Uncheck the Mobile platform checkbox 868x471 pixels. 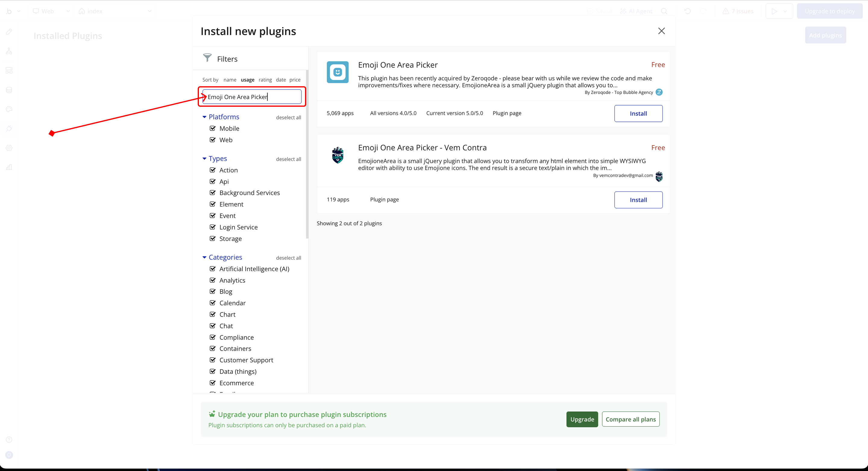pos(212,128)
